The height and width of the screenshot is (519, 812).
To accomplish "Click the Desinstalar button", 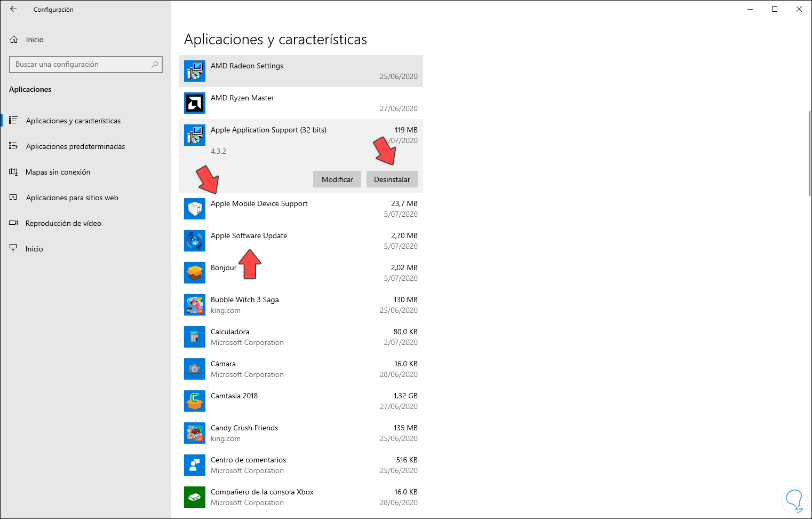I will [x=392, y=179].
